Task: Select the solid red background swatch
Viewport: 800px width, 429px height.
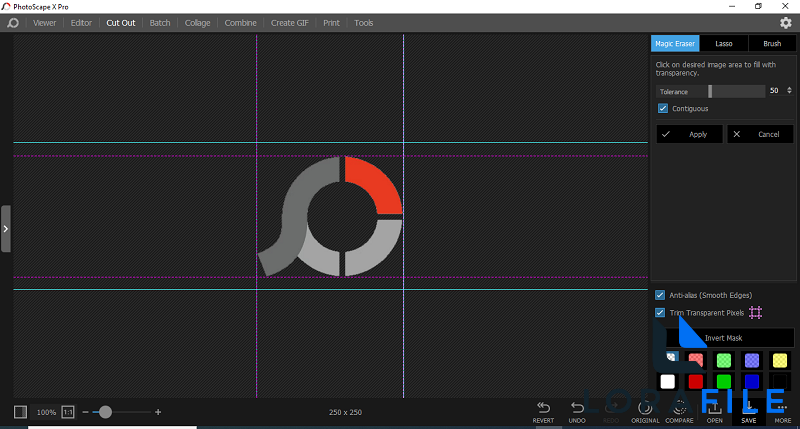Action: [695, 382]
